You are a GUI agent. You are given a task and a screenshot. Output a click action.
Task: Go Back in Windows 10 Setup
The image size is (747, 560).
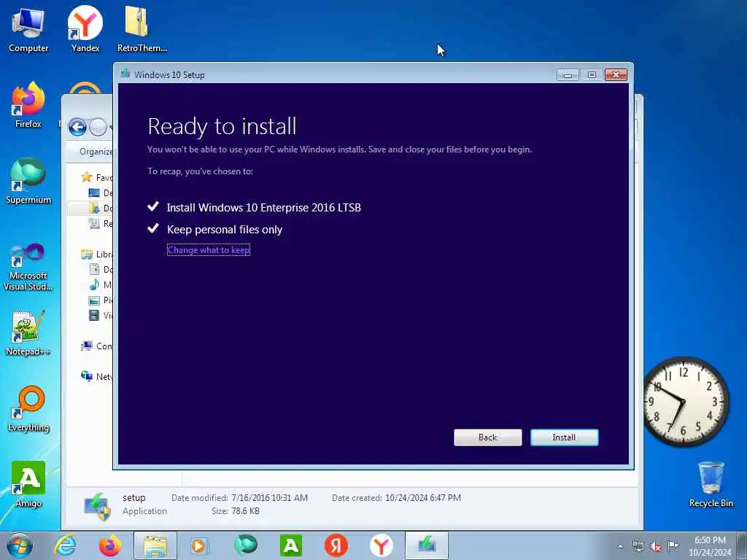tap(487, 437)
